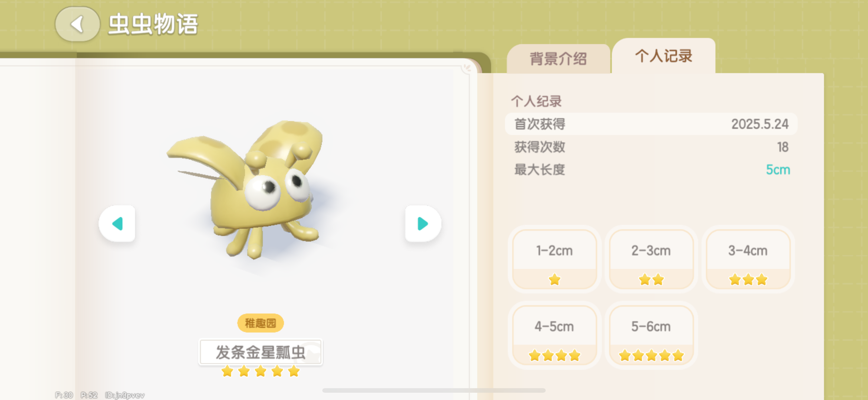Image resolution: width=868 pixels, height=400 pixels.
Task: Click the 首次获得 record row
Action: [x=651, y=124]
